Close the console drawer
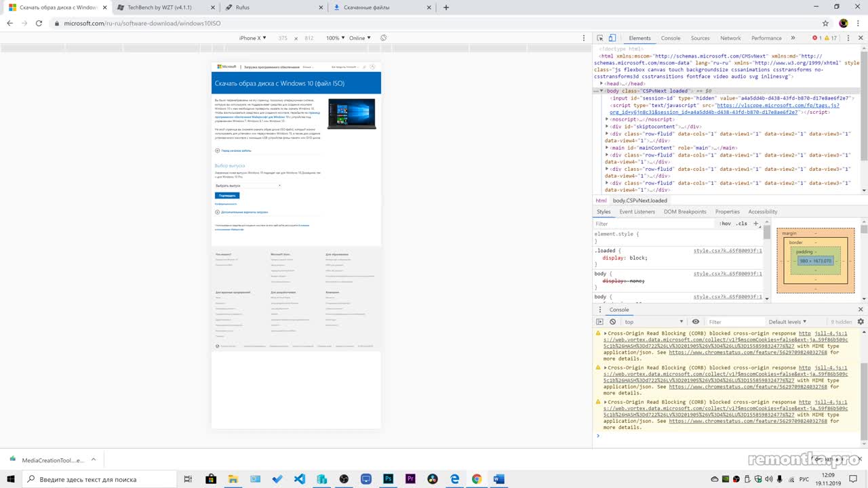 [x=861, y=310]
